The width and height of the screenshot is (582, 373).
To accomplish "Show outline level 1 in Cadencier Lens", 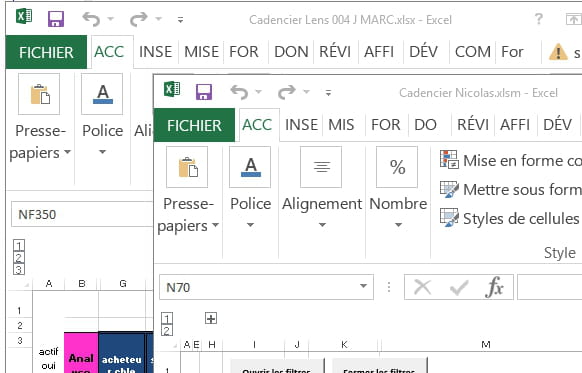I will coord(19,245).
